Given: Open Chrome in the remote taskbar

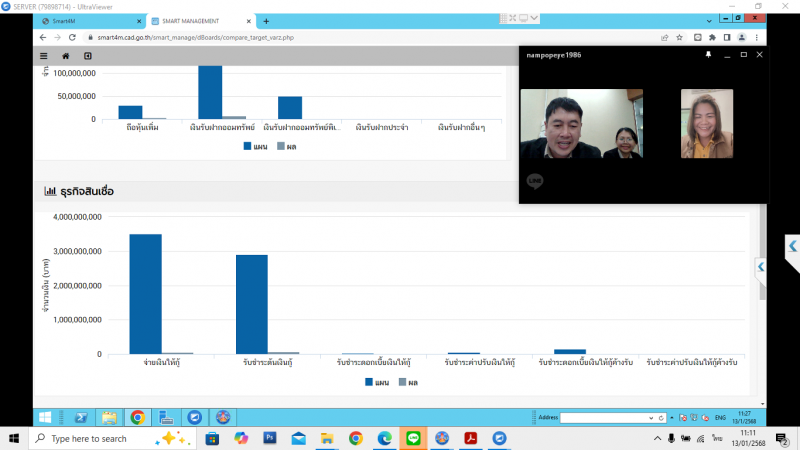Looking at the screenshot, I should point(137,417).
